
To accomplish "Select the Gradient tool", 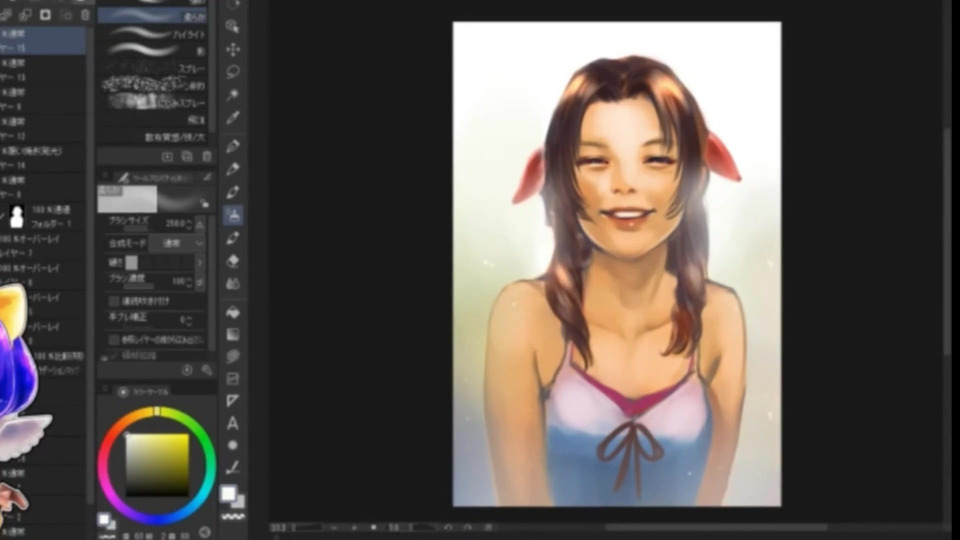I will tap(233, 334).
